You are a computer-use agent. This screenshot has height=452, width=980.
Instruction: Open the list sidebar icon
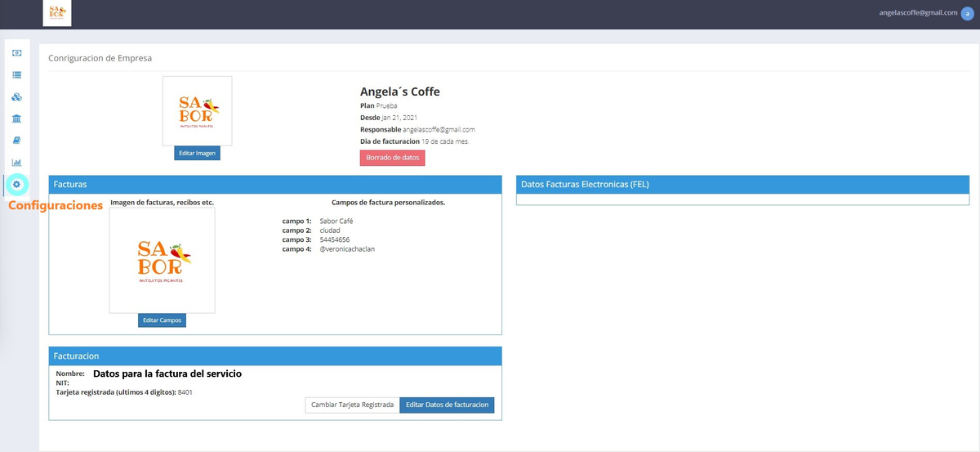point(16,75)
